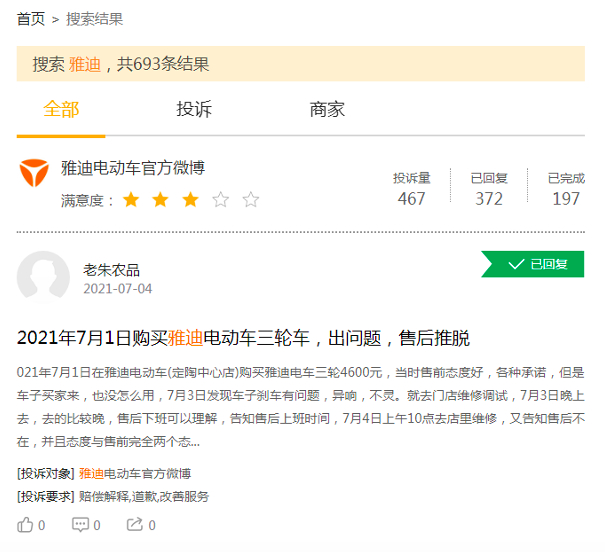
Task: Open the 首页 breadcrumb link
Action: coord(31,19)
